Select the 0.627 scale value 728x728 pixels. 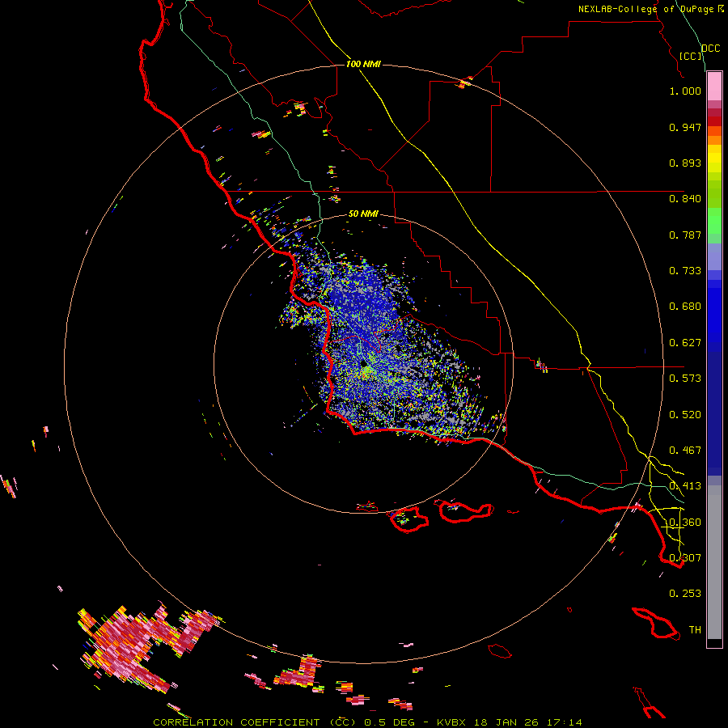tap(685, 343)
